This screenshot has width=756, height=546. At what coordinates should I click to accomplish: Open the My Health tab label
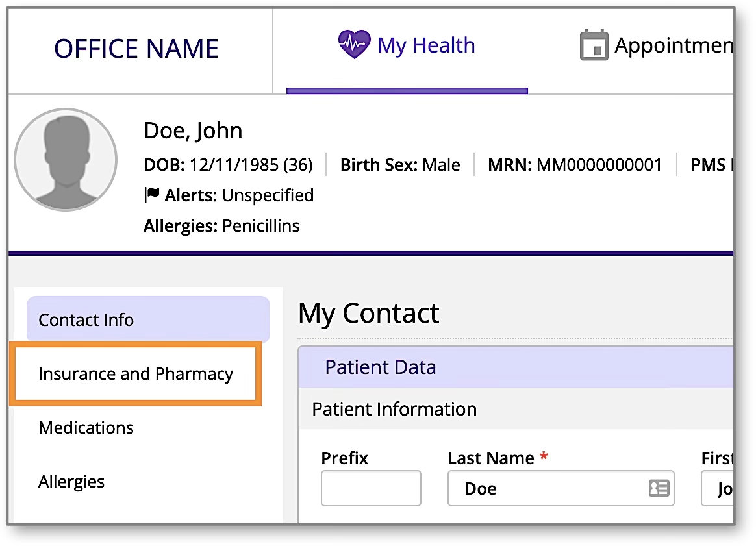pyautogui.click(x=426, y=45)
